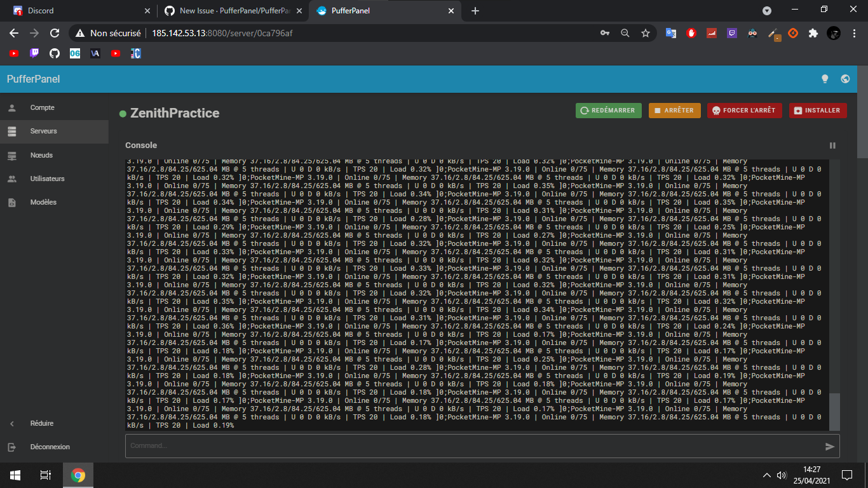Bookmark the page with the star icon

(x=645, y=32)
